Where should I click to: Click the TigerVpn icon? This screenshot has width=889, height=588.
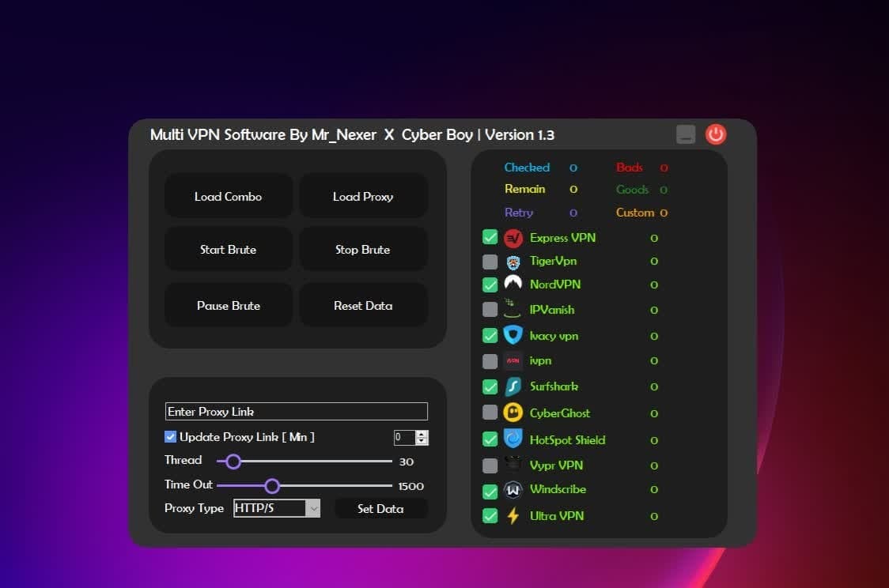(x=513, y=262)
